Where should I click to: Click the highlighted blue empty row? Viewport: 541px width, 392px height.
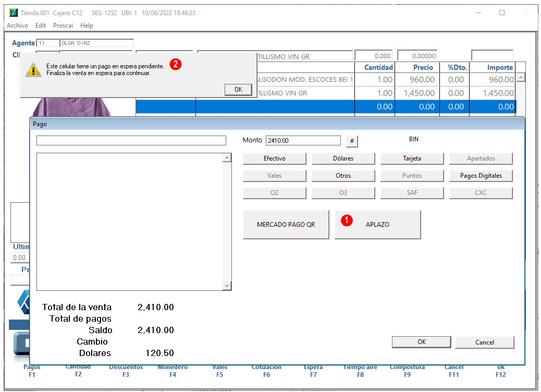(x=326, y=107)
